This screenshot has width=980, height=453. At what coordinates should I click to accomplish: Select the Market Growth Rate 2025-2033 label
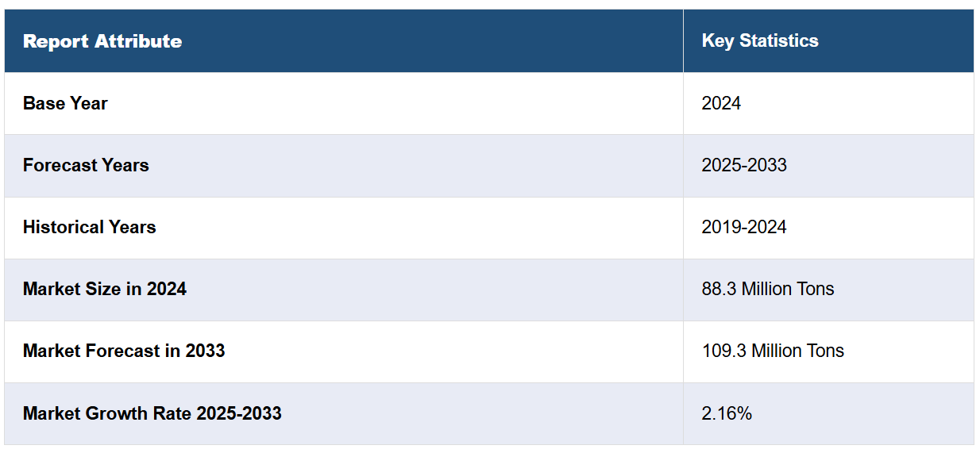click(x=152, y=413)
